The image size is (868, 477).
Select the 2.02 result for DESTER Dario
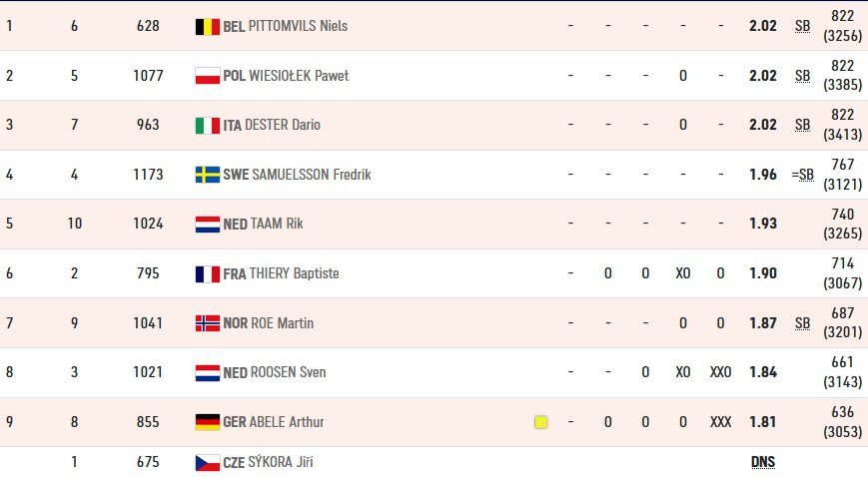(x=763, y=125)
